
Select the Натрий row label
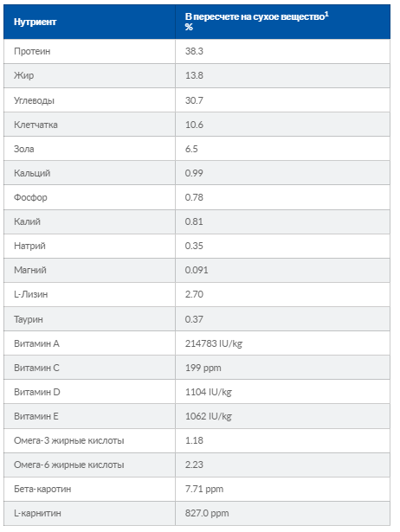coord(29,246)
